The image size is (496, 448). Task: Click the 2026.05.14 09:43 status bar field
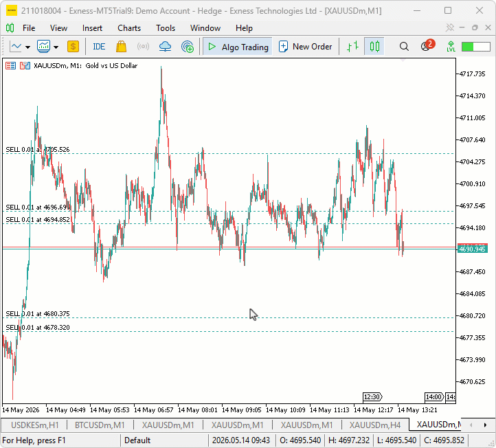[x=241, y=440]
